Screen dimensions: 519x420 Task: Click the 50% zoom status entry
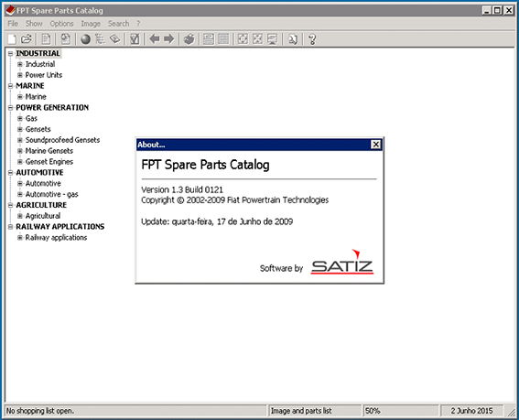373,411
